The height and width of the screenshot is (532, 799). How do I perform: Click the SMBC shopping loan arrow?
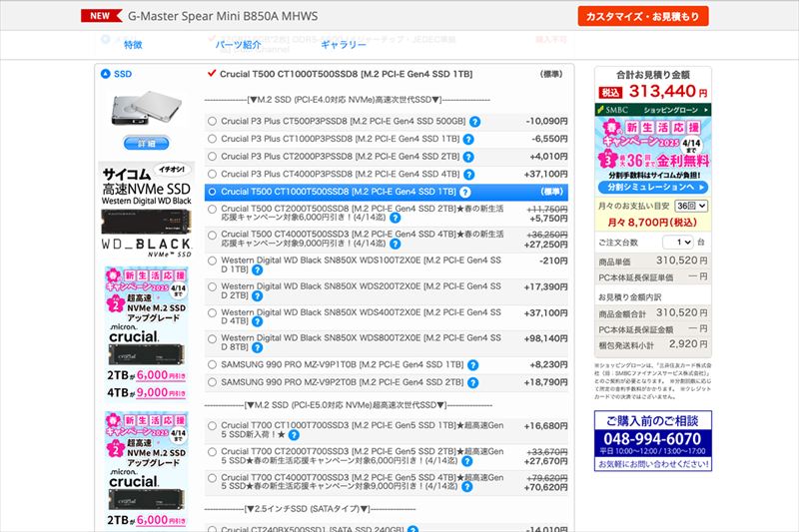pyautogui.click(x=706, y=110)
